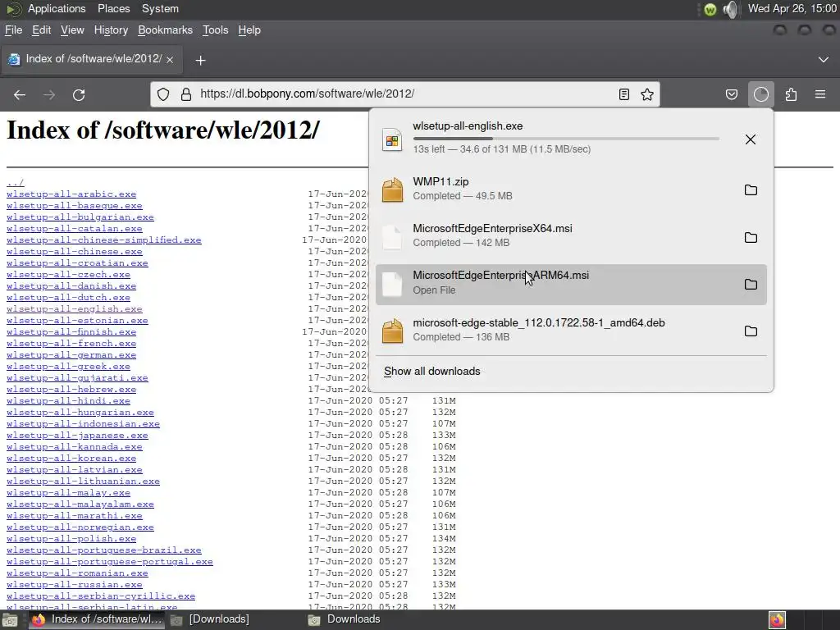Image resolution: width=840 pixels, height=630 pixels.
Task: Click the wlsetup-all-english.exe file icon
Action: (392, 139)
